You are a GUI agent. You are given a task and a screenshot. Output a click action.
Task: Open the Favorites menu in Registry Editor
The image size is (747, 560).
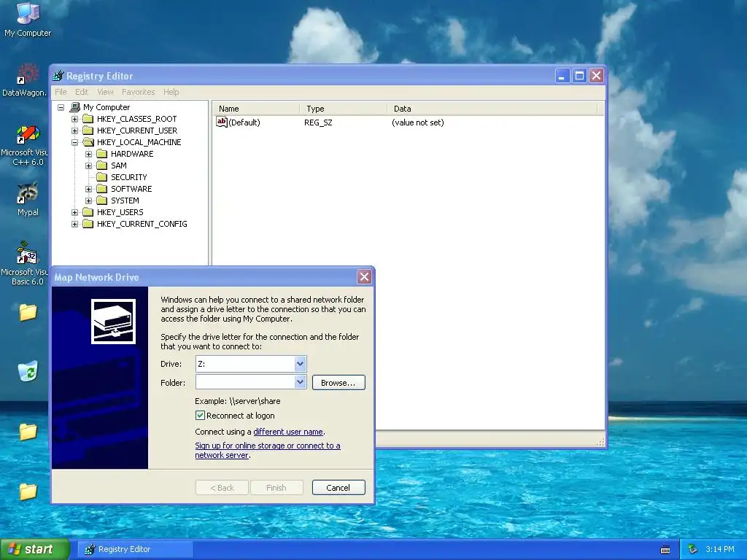coord(138,92)
